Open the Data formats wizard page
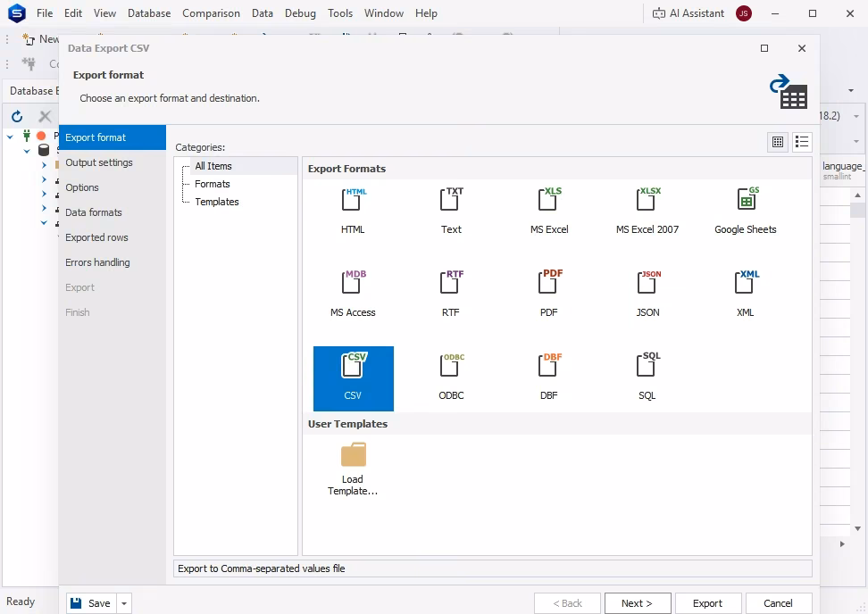The image size is (868, 614). pos(113,212)
